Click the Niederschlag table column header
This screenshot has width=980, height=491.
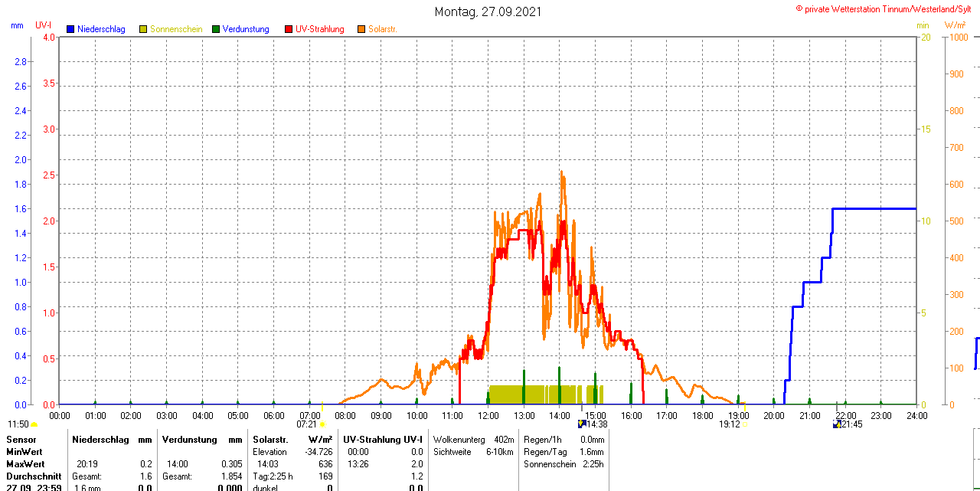click(102, 440)
